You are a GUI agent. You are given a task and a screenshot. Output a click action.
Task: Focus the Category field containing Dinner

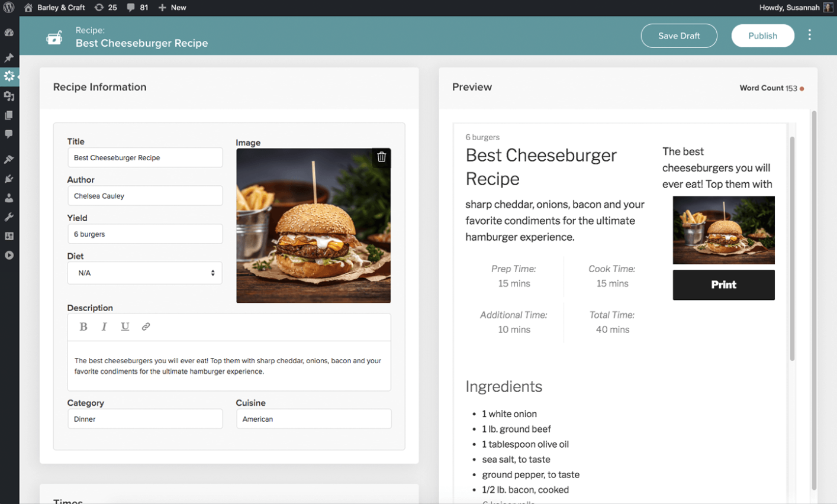145,419
